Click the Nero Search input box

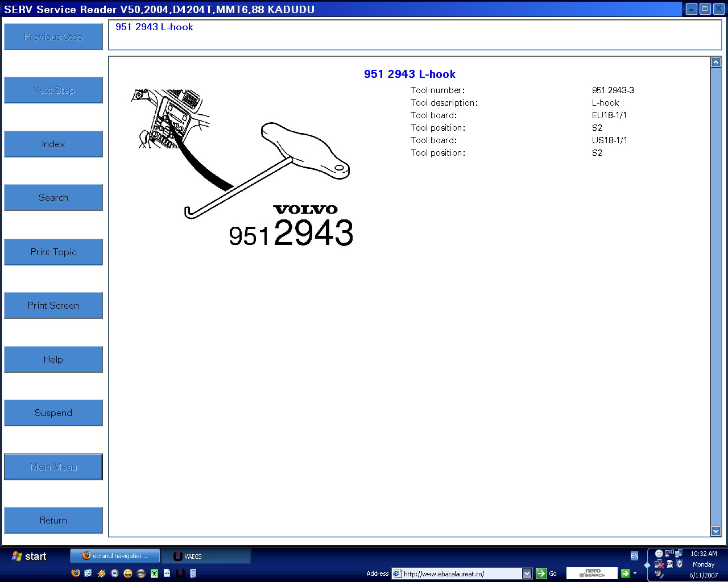[x=592, y=573]
